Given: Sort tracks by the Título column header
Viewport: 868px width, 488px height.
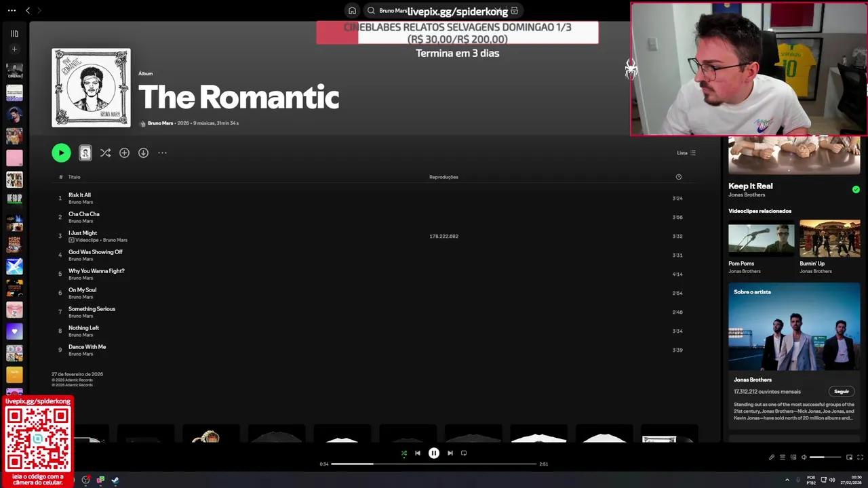Looking at the screenshot, I should [74, 177].
